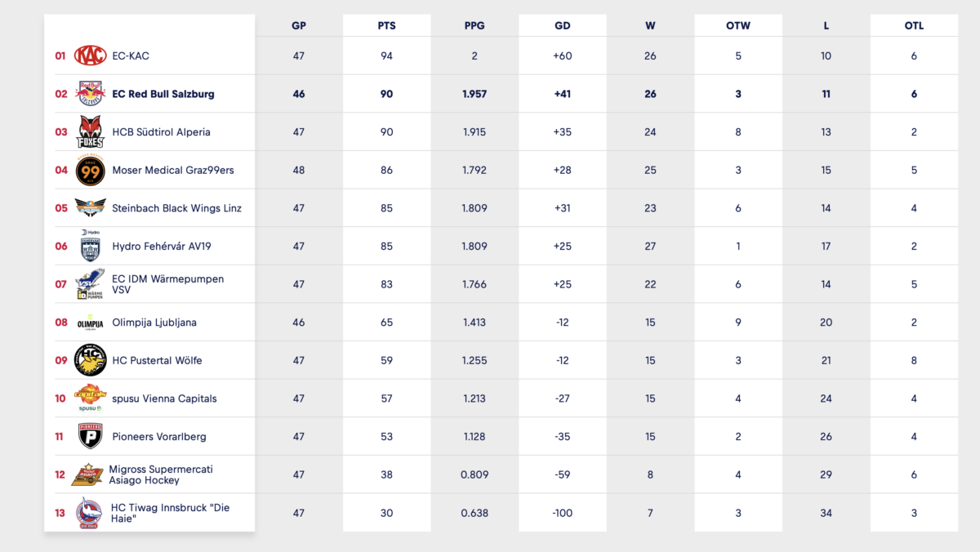
Task: Open the HCB Südtirol Foxes logo
Action: click(90, 131)
